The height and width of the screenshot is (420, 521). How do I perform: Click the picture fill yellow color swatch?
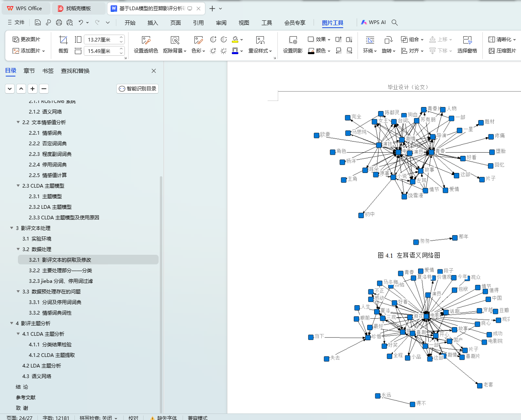tap(235, 39)
